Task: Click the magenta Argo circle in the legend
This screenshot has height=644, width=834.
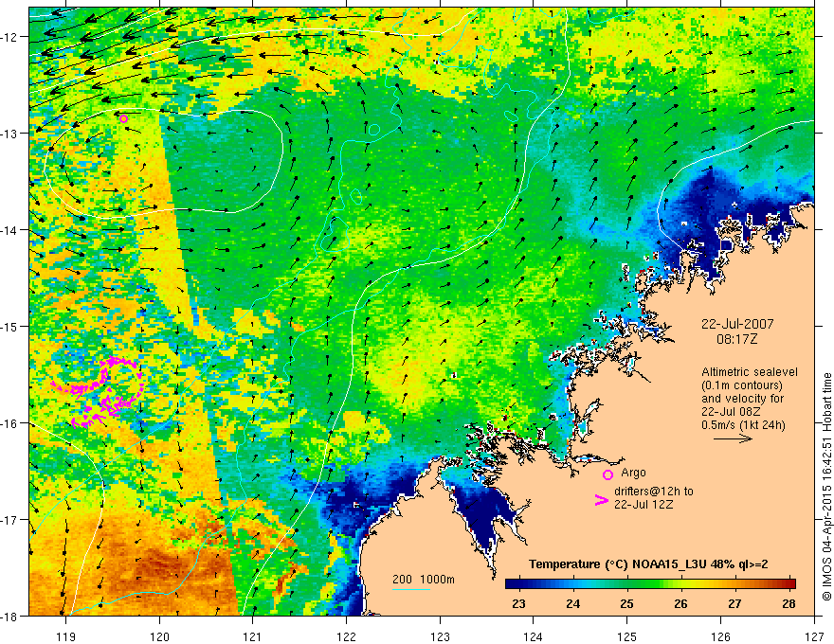Action: pyautogui.click(x=607, y=474)
